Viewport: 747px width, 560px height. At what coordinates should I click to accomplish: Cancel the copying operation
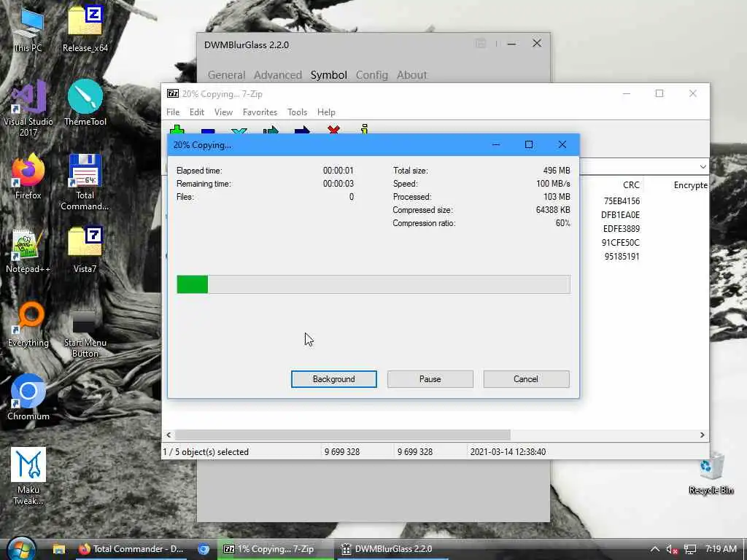click(x=526, y=379)
